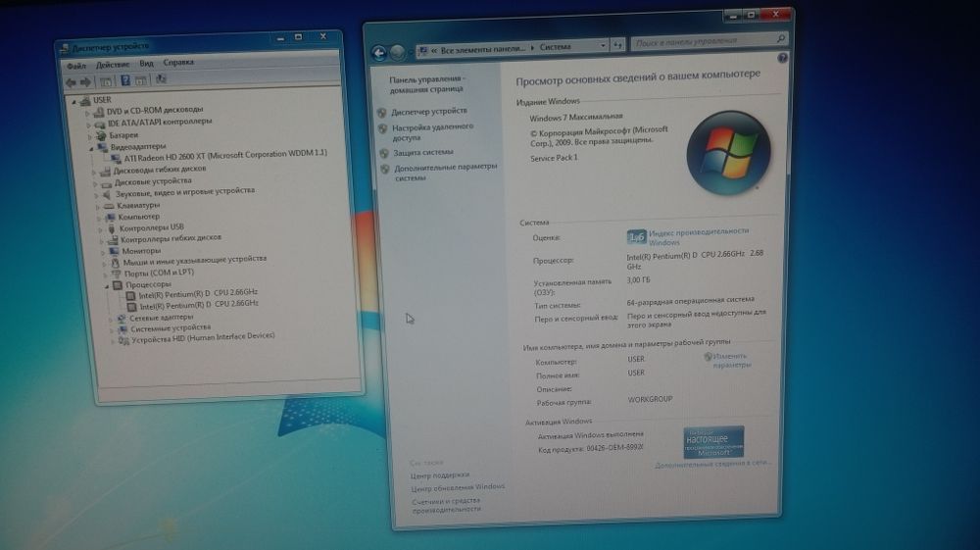Click the Устройства HID category icon

click(123, 340)
